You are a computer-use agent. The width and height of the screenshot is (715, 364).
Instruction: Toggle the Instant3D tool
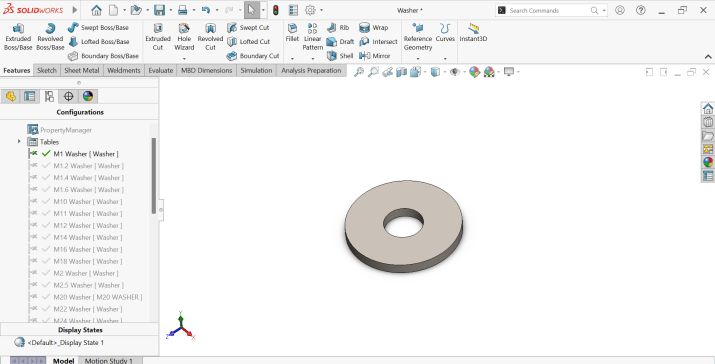[x=473, y=32]
